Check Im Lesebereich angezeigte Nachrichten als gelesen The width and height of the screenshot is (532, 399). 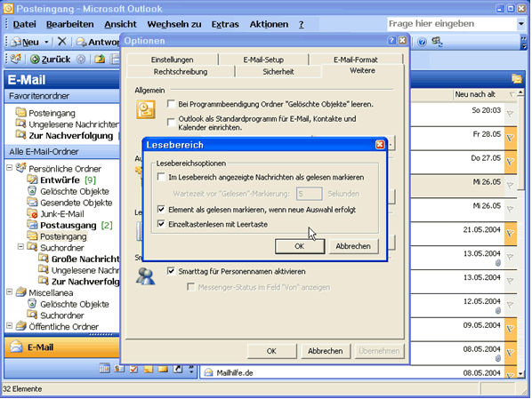click(162, 177)
